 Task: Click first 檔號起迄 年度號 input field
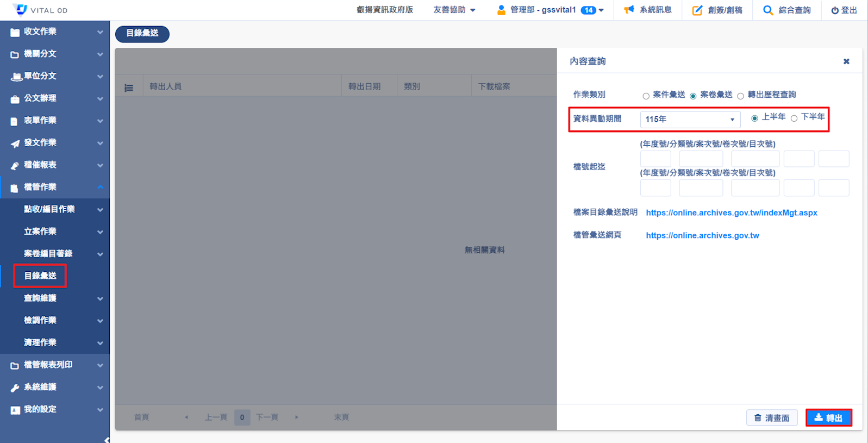655,159
